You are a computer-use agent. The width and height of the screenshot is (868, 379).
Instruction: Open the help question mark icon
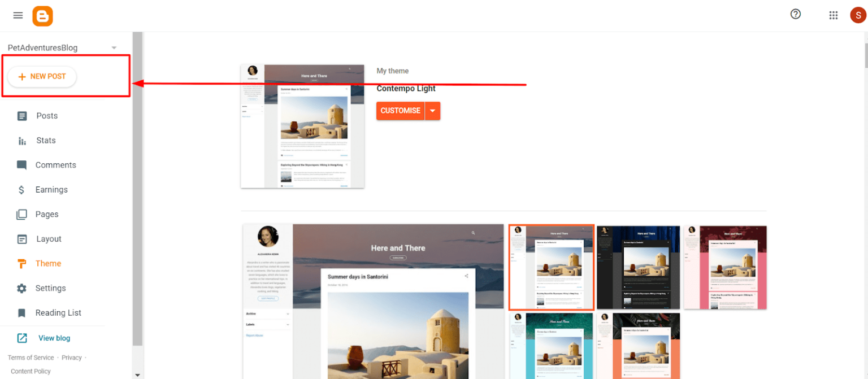(796, 14)
